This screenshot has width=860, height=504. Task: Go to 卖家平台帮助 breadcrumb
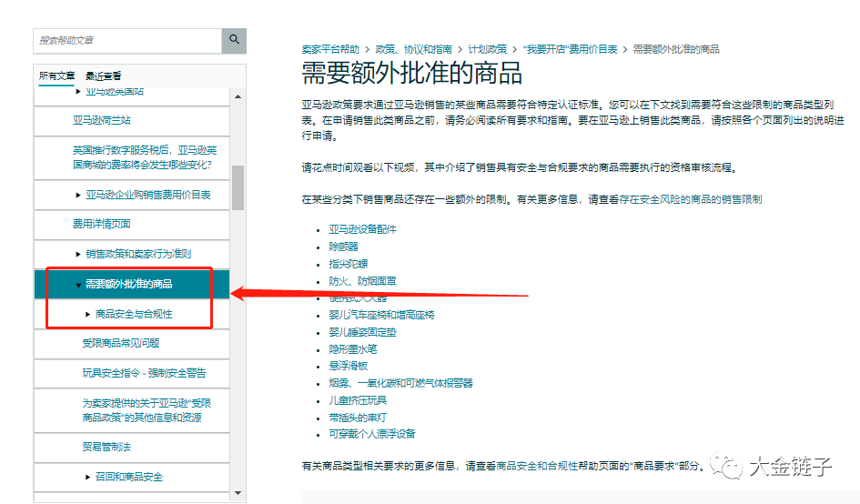[x=330, y=49]
